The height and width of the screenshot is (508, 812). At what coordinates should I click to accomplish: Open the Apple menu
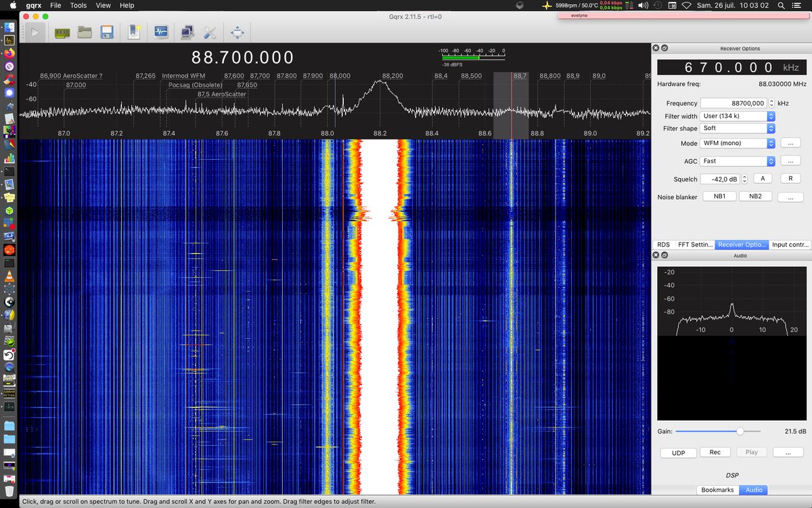[x=12, y=5]
